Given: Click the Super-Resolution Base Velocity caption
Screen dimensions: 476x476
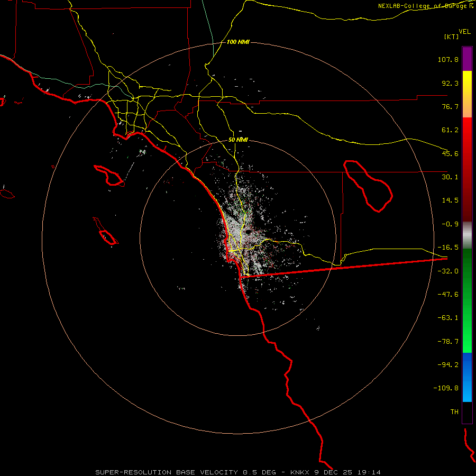Looking at the screenshot, I should pyautogui.click(x=238, y=472).
